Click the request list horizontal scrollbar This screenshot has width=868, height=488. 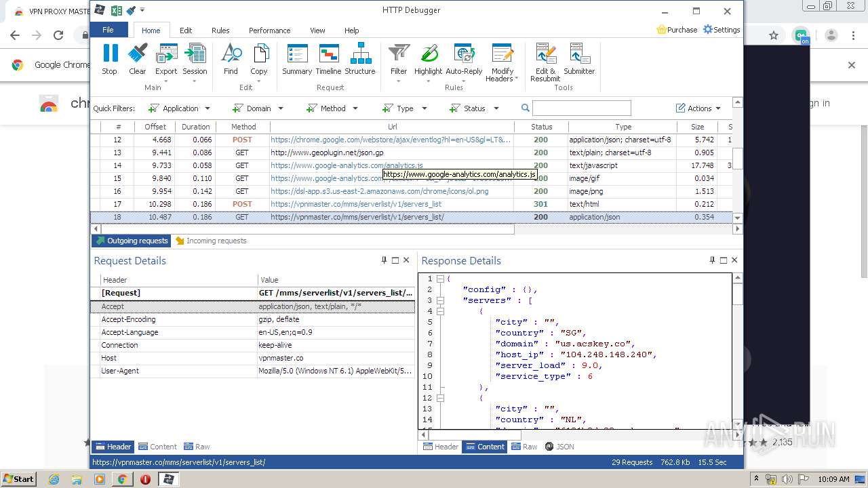(x=307, y=229)
